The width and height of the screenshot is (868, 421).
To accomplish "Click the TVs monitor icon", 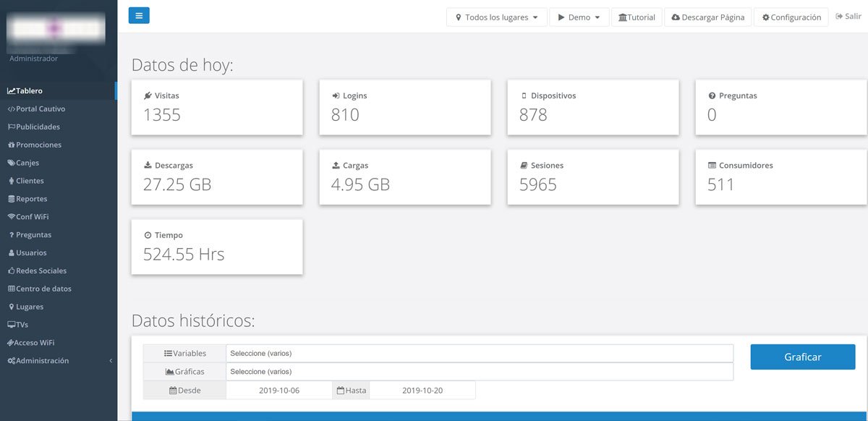I will point(11,326).
